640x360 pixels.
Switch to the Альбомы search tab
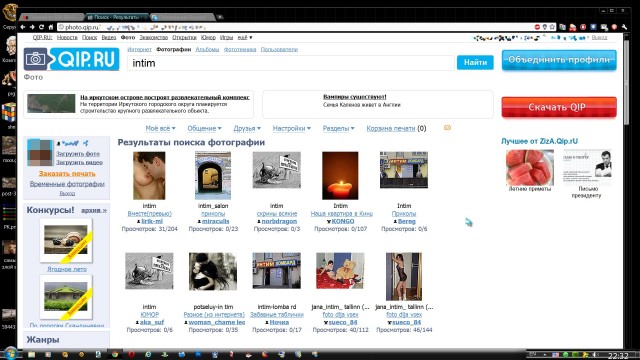coord(207,49)
